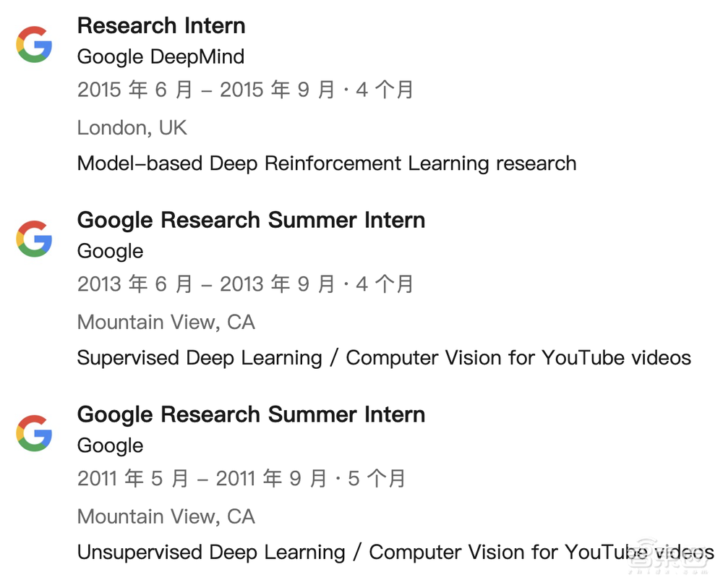Open the Research Intern job title

click(161, 25)
